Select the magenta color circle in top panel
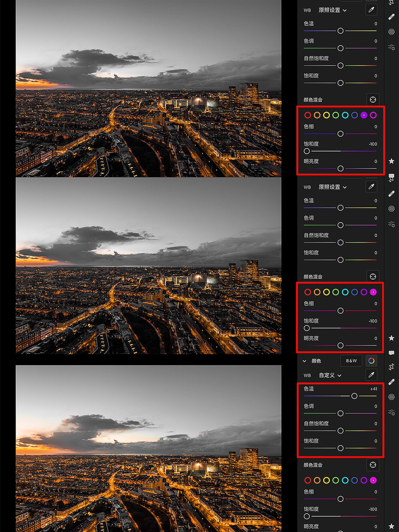Image resolution: width=399 pixels, height=532 pixels. pyautogui.click(x=373, y=115)
